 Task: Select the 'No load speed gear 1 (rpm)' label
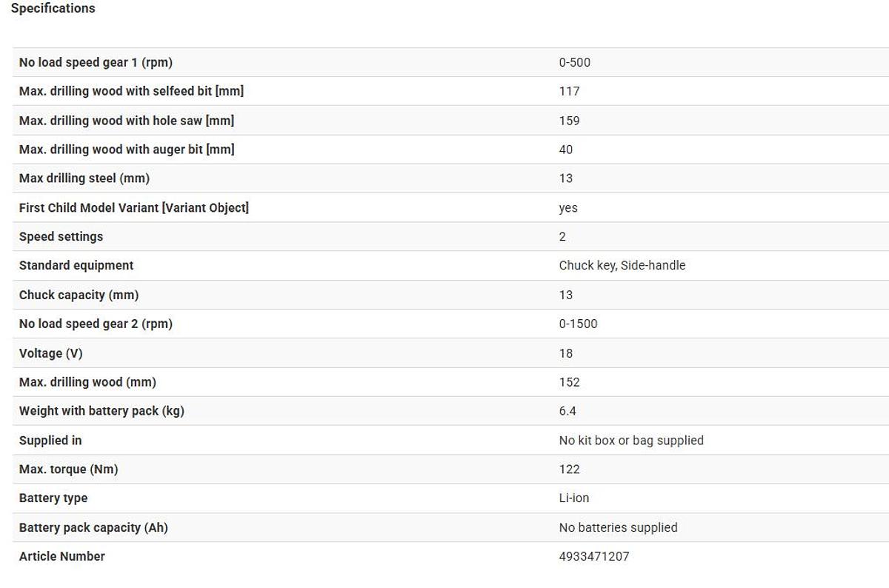coord(96,62)
